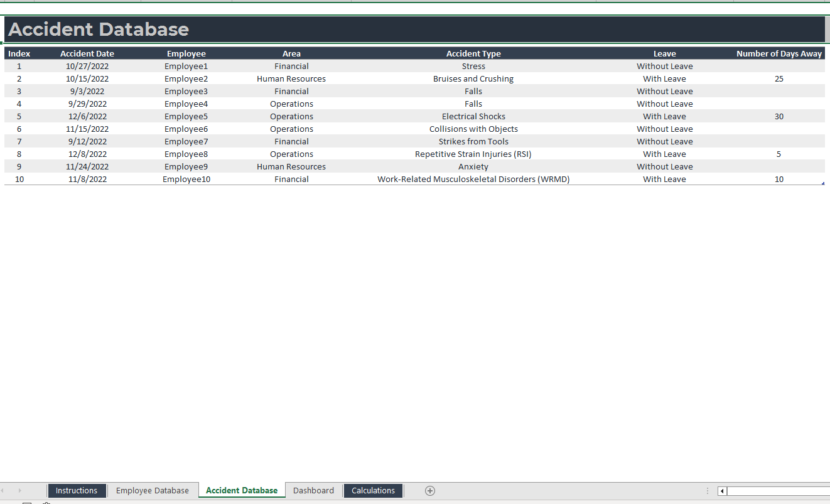Click the horizontal scrollbar track
This screenshot has width=830, height=504.
(779, 491)
